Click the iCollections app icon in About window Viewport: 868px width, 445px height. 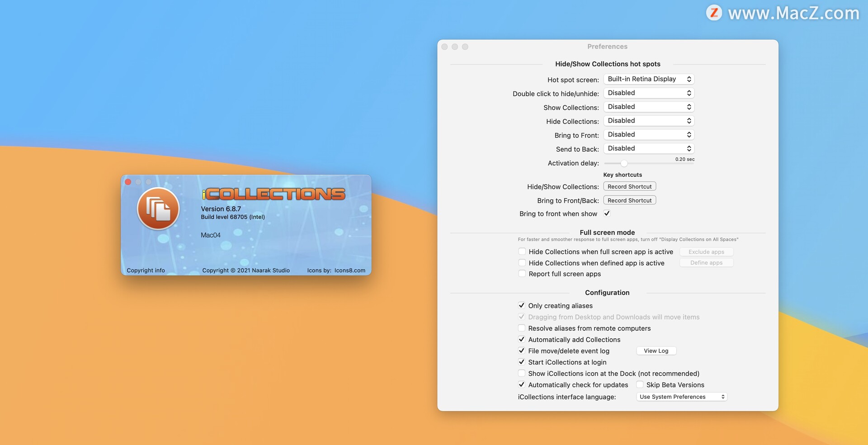pos(158,208)
